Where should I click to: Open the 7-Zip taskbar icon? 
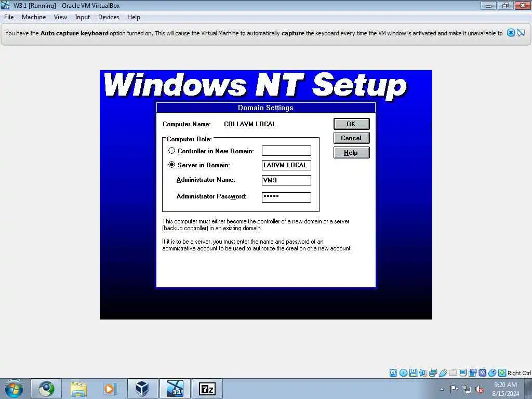207,389
